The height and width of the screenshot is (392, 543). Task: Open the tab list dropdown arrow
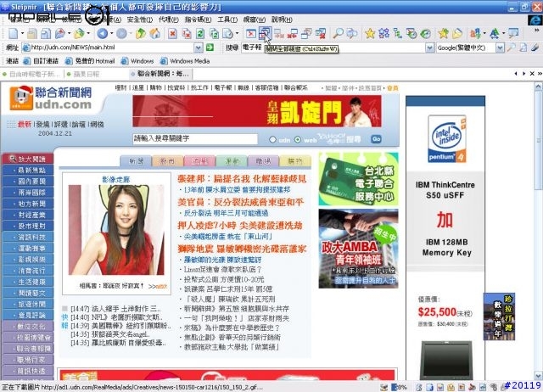[x=539, y=74]
